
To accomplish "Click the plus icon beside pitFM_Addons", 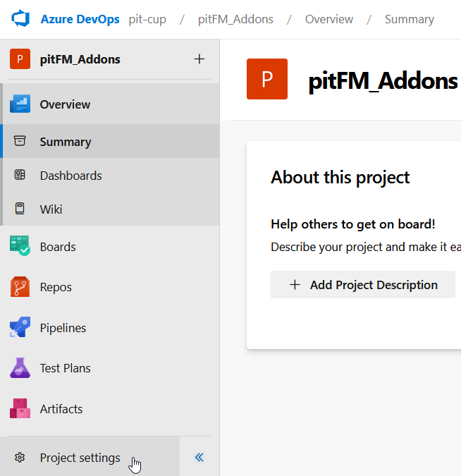I will [199, 59].
